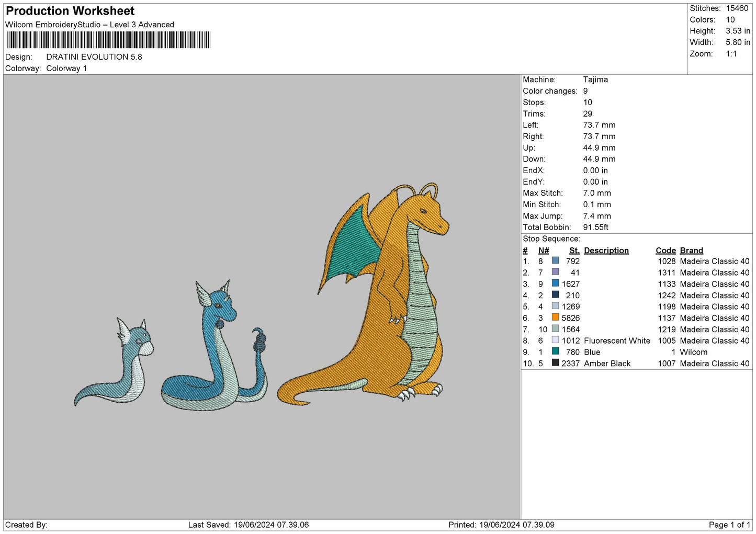Click the barcode under the worksheet title
This screenshot has width=756, height=534.
tap(109, 40)
